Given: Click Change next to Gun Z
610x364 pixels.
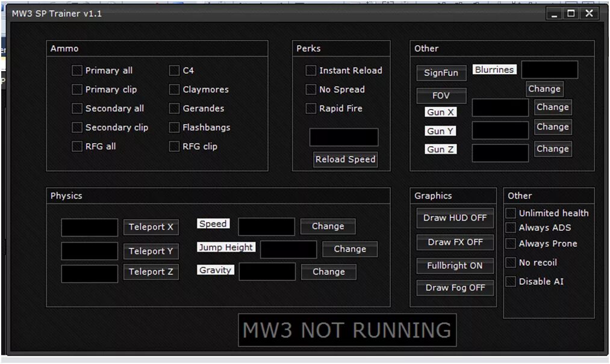Looking at the screenshot, I should (553, 149).
